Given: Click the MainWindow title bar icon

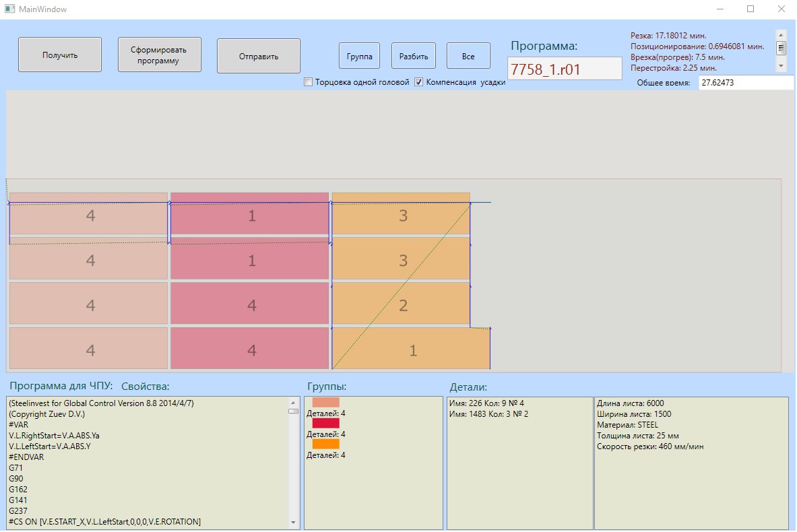Looking at the screenshot, I should (x=9, y=9).
